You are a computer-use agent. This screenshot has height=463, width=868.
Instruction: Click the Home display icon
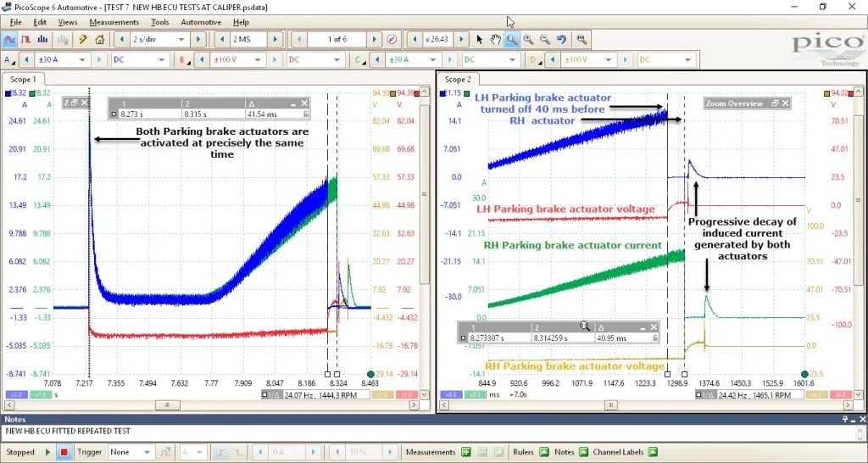pos(100,39)
